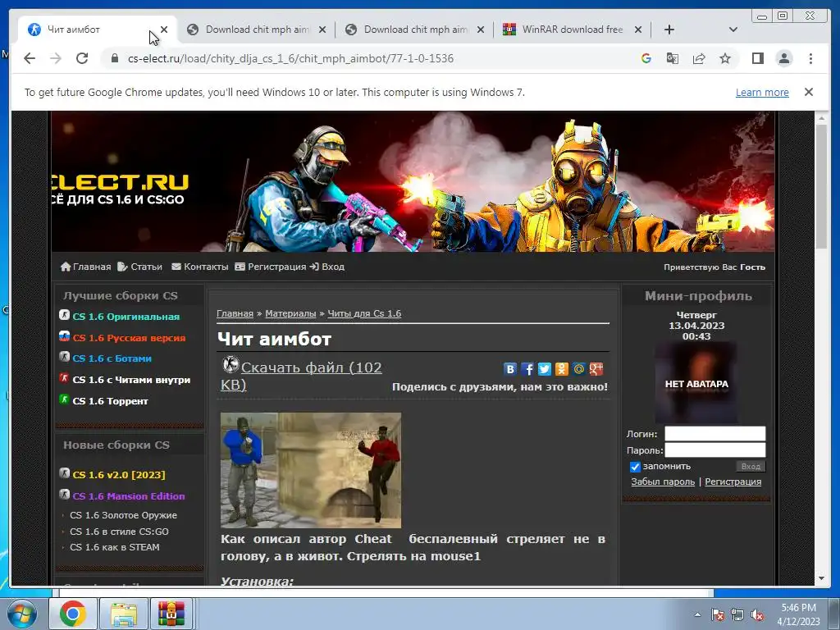The width and height of the screenshot is (840, 630).
Task: Open 'CS 1.6 как в STEAM' link
Action: coord(115,547)
